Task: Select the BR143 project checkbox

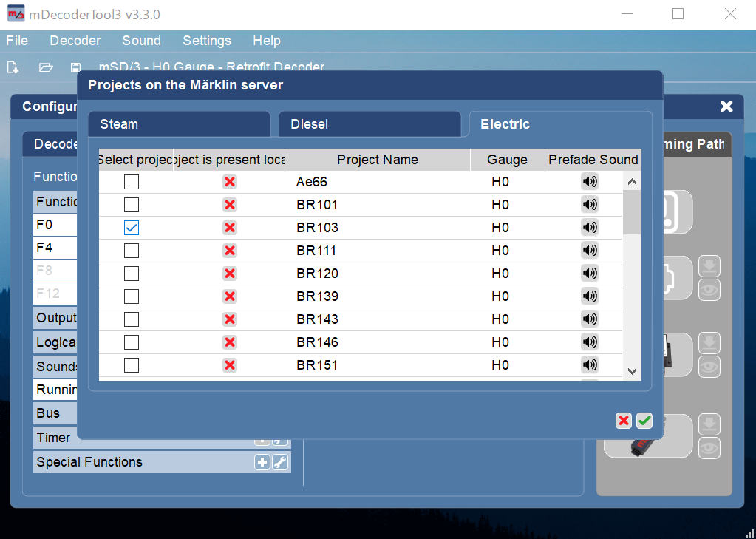Action: [x=132, y=319]
